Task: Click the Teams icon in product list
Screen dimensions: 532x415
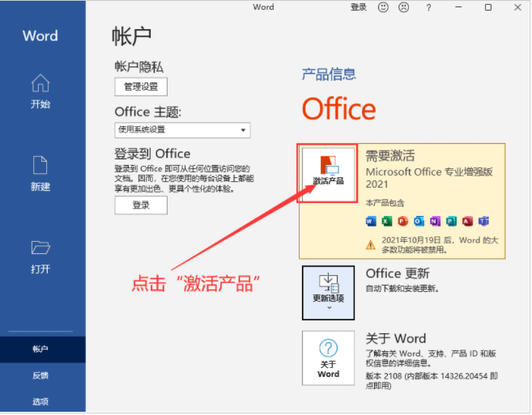Action: (x=483, y=221)
